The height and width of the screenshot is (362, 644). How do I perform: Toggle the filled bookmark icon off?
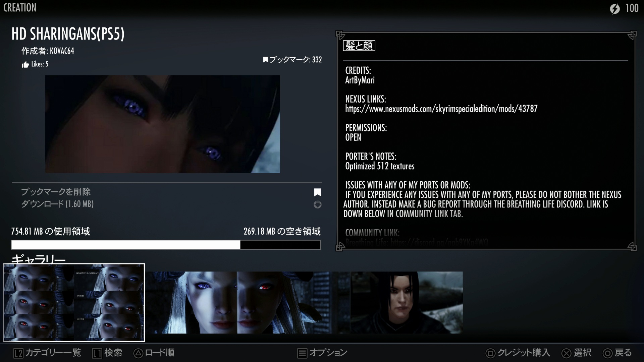coord(317,192)
